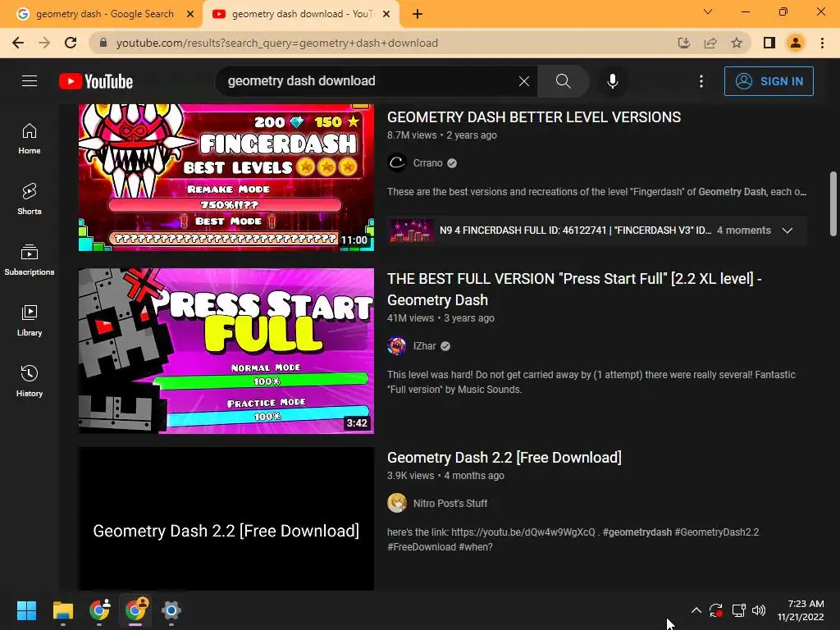Click the install app icon in address bar
Screen dimensions: 840x630
pyautogui.click(x=683, y=43)
